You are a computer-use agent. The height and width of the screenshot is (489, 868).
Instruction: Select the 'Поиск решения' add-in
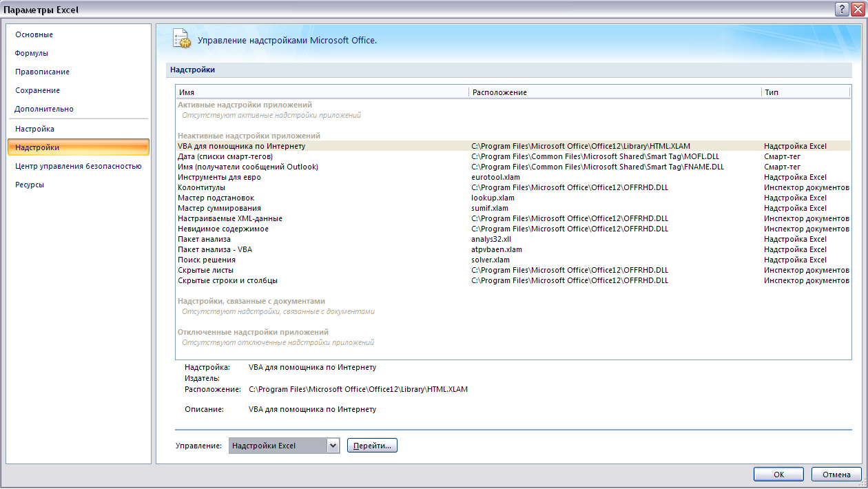[513, 260]
